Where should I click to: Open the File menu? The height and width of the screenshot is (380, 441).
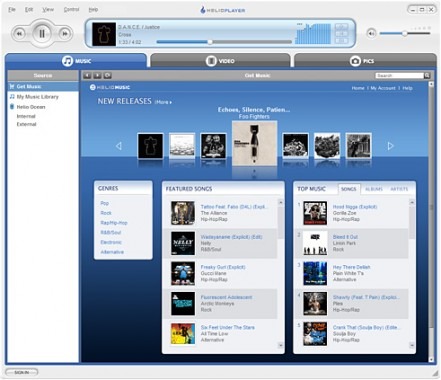12,9
